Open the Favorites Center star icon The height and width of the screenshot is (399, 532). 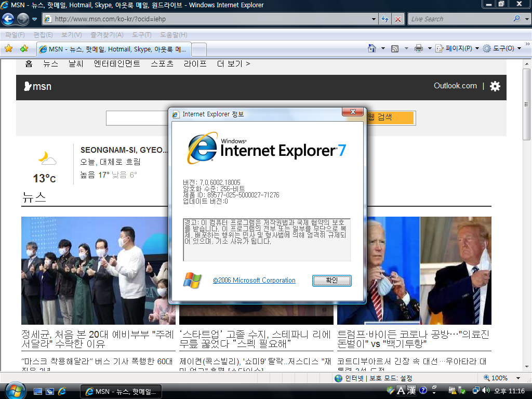pyautogui.click(x=8, y=48)
